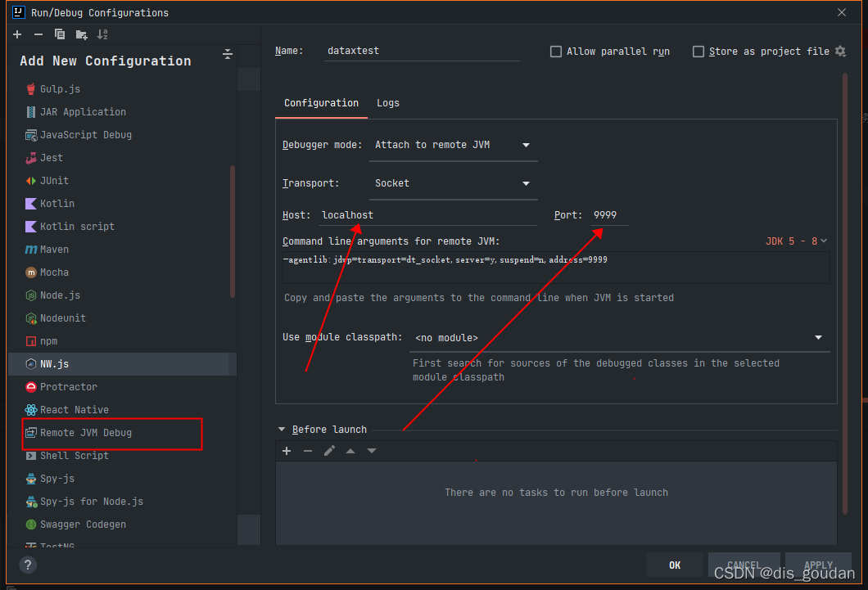Click the JAR Application icon
Screen dimensions: 868x590
tap(31, 112)
